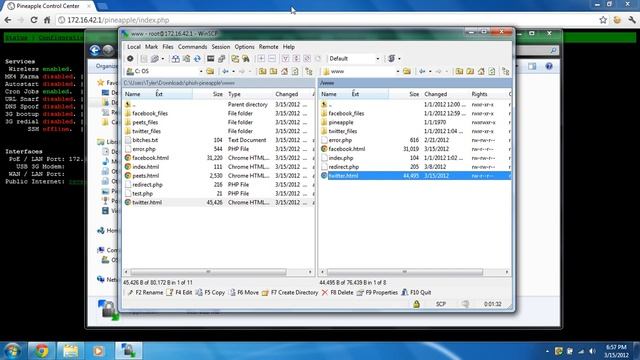Image resolution: width=640 pixels, height=360 pixels.
Task: Select remote file error.php
Action: pos(340,140)
